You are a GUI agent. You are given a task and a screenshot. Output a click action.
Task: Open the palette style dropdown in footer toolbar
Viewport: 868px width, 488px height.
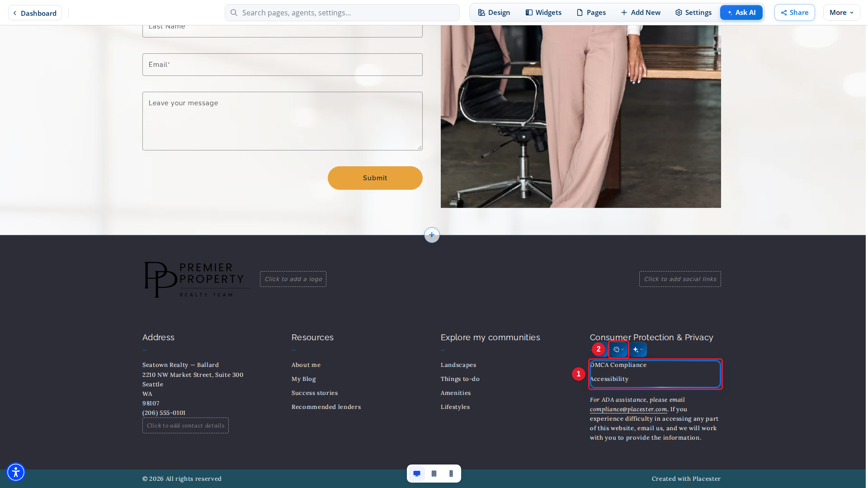click(x=618, y=349)
